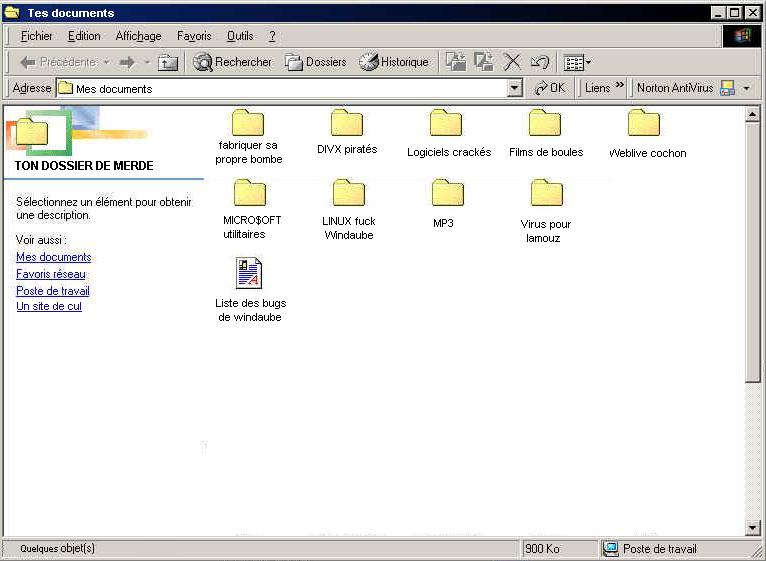Click the Undo icon

click(x=540, y=62)
